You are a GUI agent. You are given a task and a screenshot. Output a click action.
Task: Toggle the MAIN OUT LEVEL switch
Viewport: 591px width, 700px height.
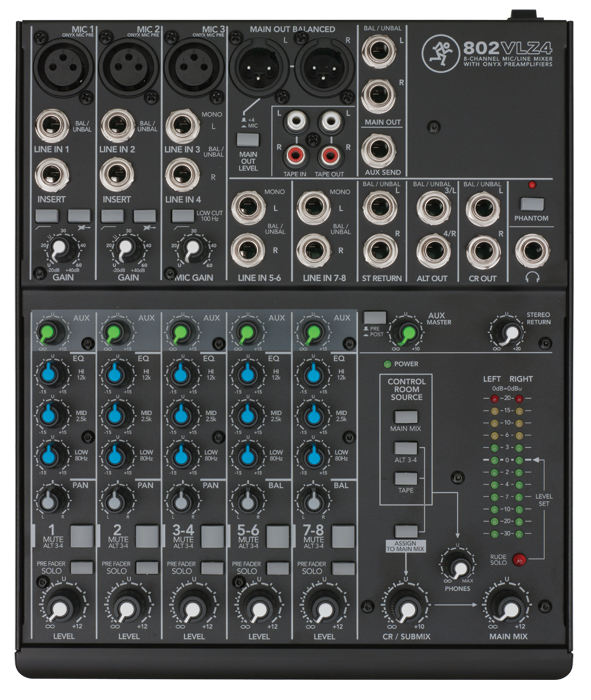coord(248,140)
